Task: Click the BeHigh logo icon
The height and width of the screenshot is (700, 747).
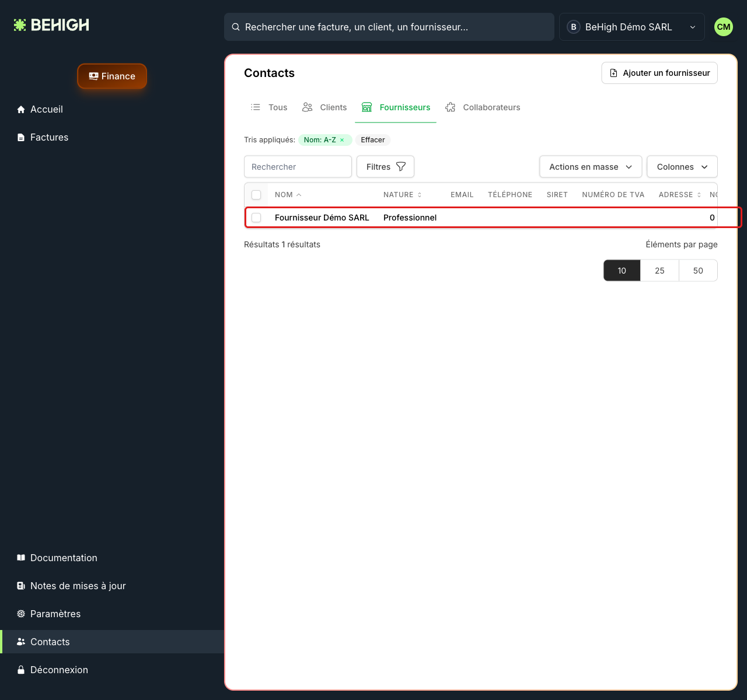Action: pyautogui.click(x=20, y=25)
